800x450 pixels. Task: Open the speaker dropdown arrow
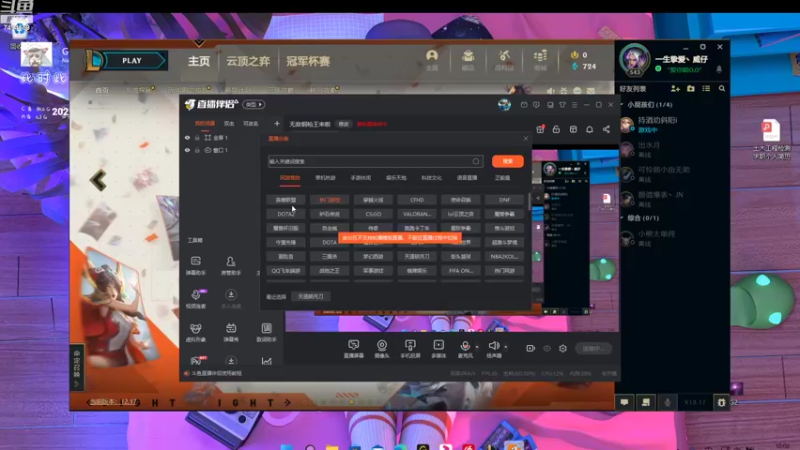click(506, 347)
